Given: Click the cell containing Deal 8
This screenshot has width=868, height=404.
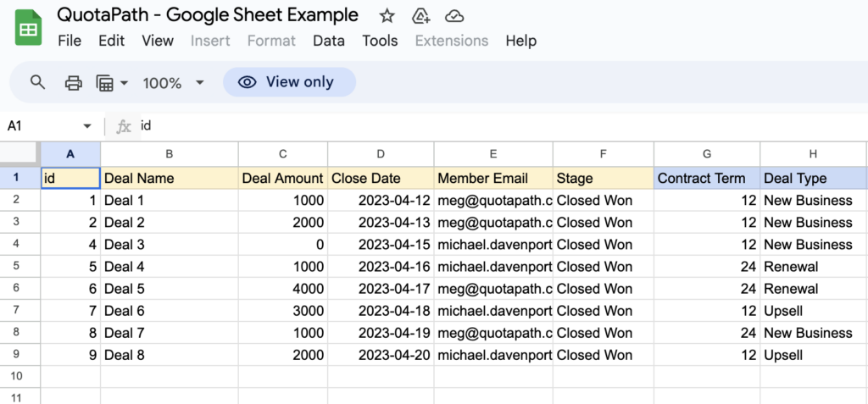Looking at the screenshot, I should pos(170,355).
